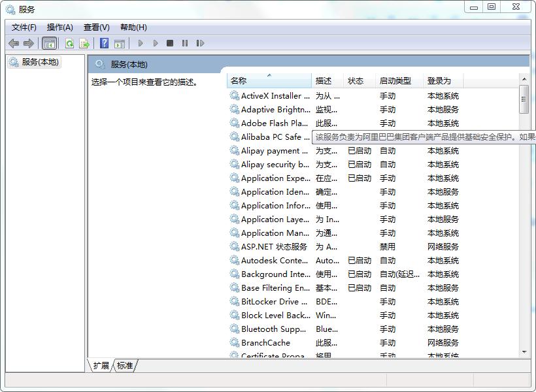Pause the service using the pause icon
The image size is (536, 392).
pos(185,43)
